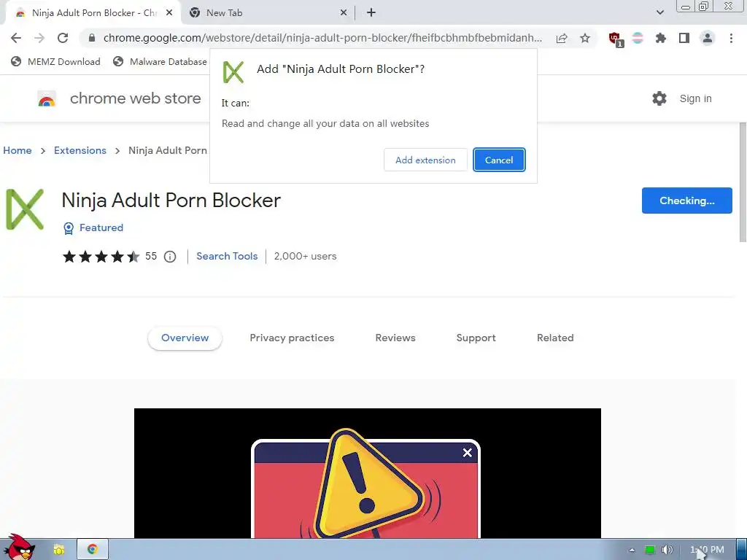The image size is (747, 560).
Task: Click the star rating display
Action: click(x=101, y=257)
